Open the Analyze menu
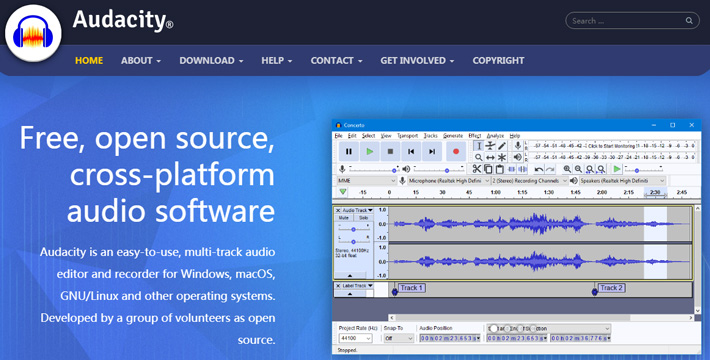Viewport: 710px width, 360px height. pyautogui.click(x=495, y=136)
